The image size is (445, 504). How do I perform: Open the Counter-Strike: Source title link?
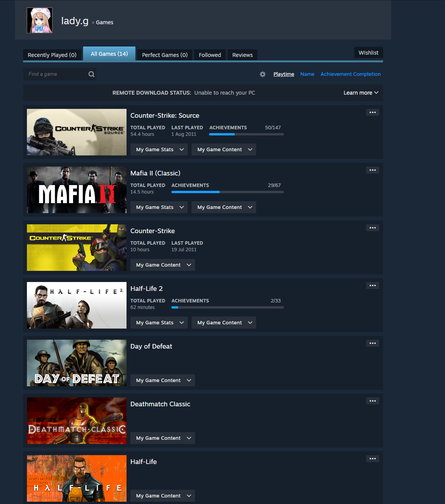click(165, 115)
